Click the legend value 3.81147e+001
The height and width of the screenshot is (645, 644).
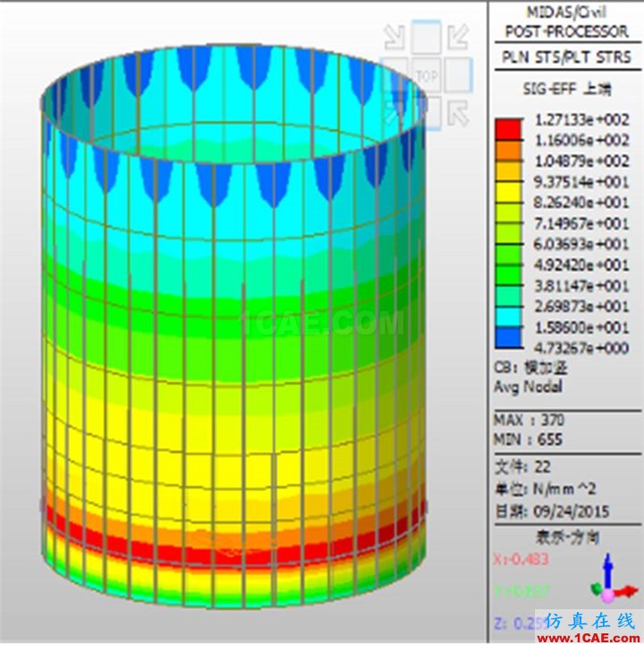(581, 286)
